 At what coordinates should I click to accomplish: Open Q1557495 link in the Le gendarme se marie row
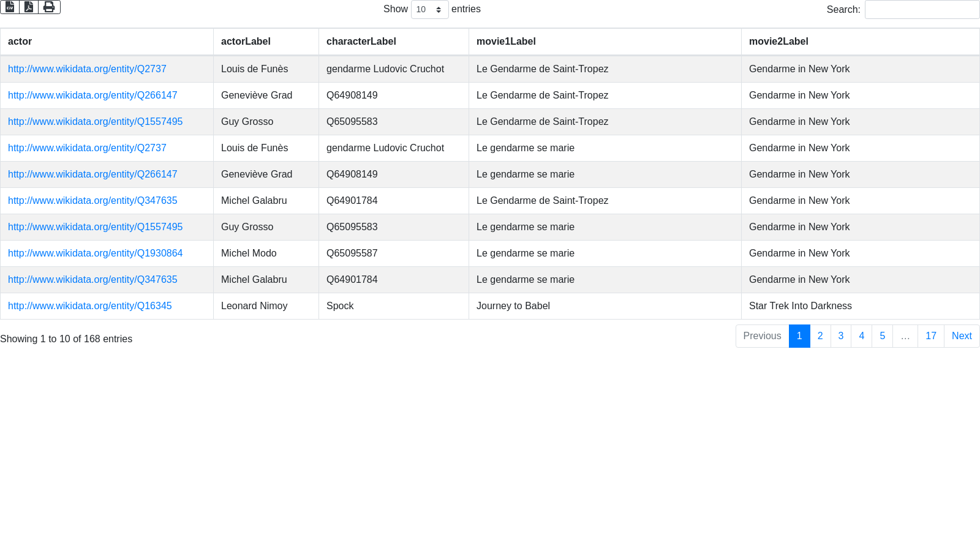[x=95, y=227]
